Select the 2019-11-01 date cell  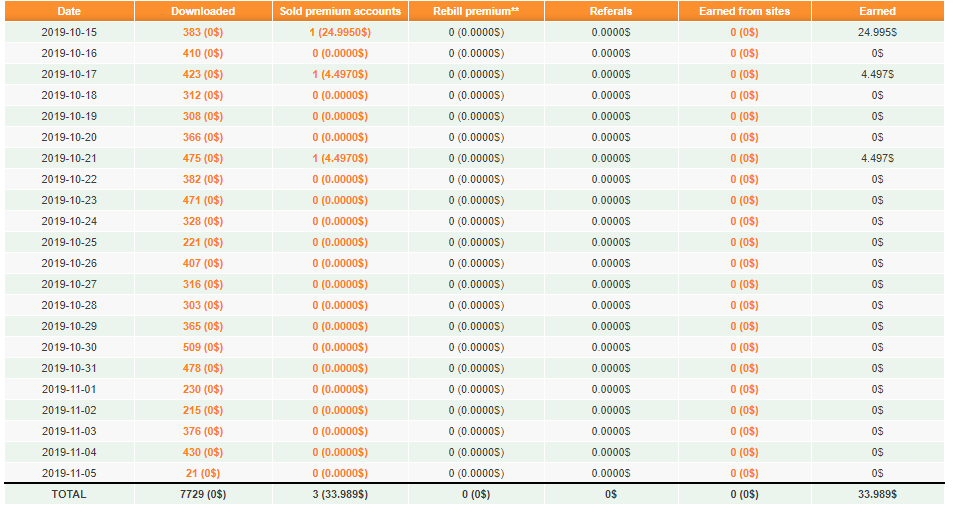click(69, 389)
